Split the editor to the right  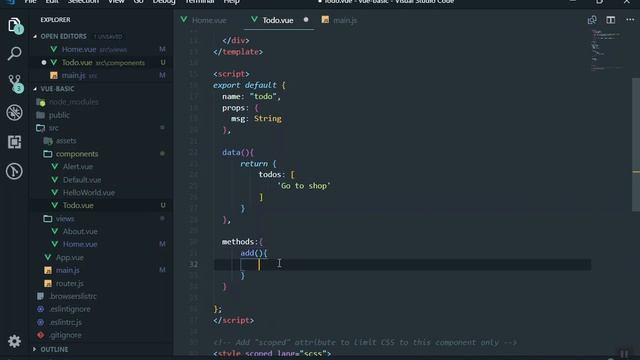(x=611, y=20)
